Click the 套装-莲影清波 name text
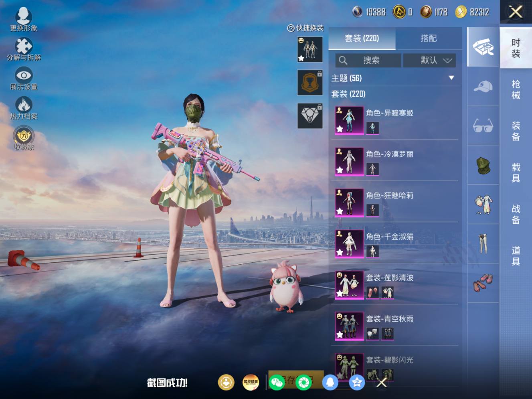The height and width of the screenshot is (399, 532). point(390,278)
